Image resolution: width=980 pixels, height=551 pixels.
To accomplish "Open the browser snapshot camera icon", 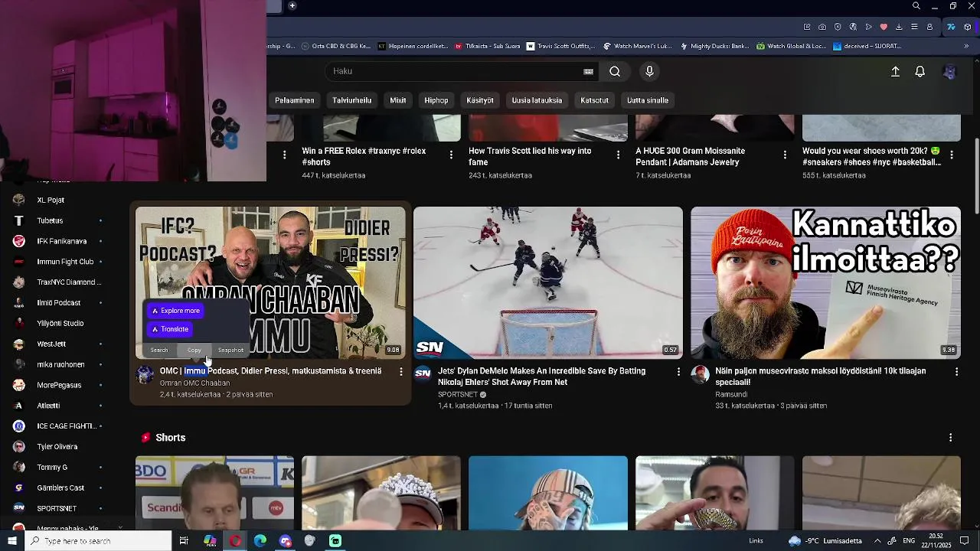I will coord(822,27).
